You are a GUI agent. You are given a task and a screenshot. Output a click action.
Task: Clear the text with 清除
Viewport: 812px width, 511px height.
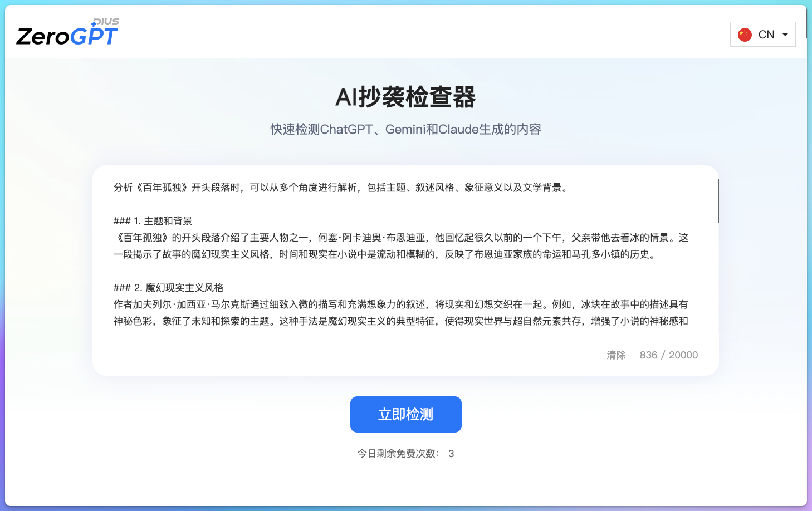(x=616, y=355)
